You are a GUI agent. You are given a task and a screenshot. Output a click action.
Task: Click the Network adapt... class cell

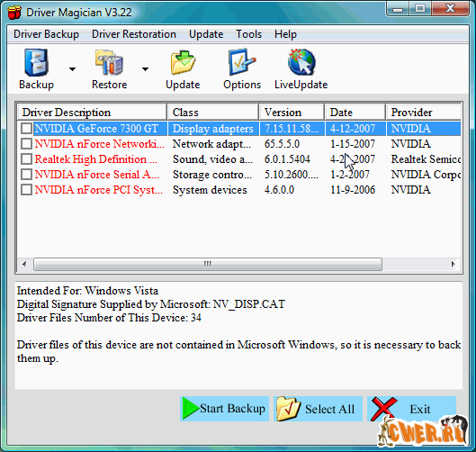[211, 144]
